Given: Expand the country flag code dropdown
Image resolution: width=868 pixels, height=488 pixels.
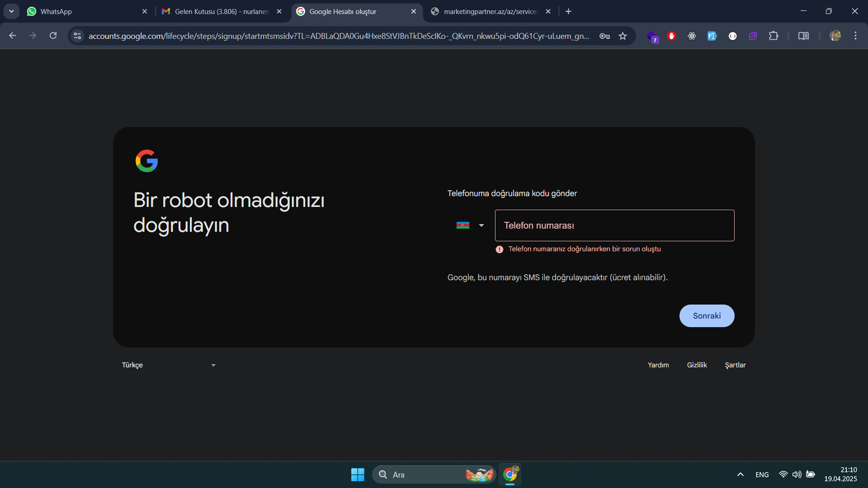Looking at the screenshot, I should click(471, 225).
